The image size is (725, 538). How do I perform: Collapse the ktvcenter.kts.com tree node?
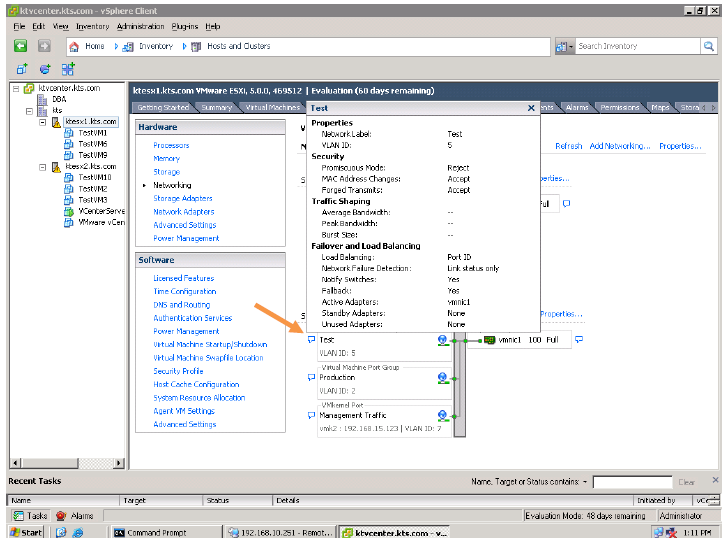pyautogui.click(x=16, y=88)
